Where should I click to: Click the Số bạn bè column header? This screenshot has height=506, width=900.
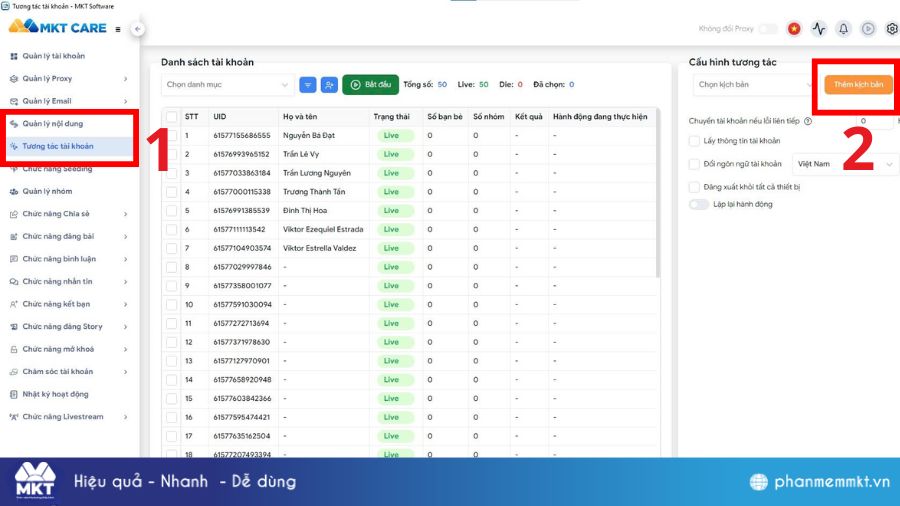445,117
